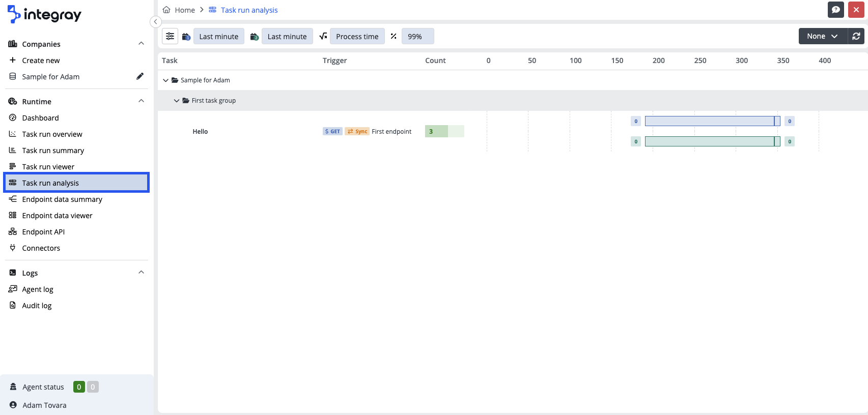Click the percentile icon in toolbar
The width and height of the screenshot is (868, 415).
pos(394,36)
